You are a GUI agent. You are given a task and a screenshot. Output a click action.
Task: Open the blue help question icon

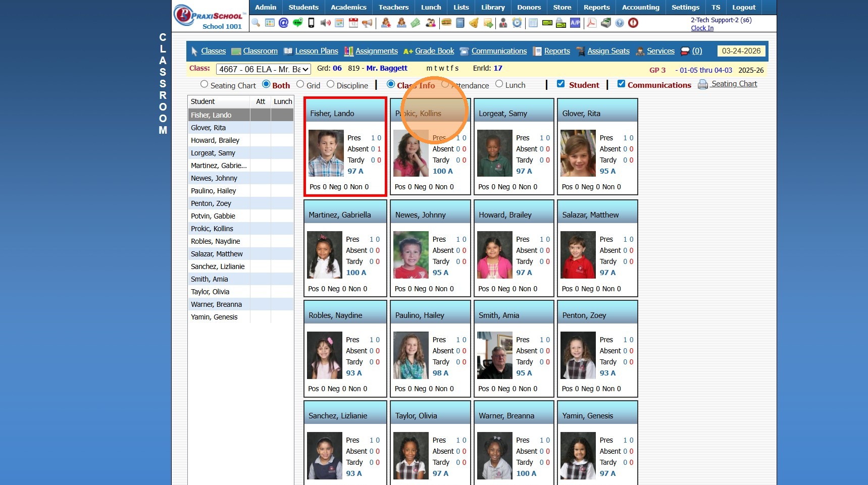tap(620, 23)
